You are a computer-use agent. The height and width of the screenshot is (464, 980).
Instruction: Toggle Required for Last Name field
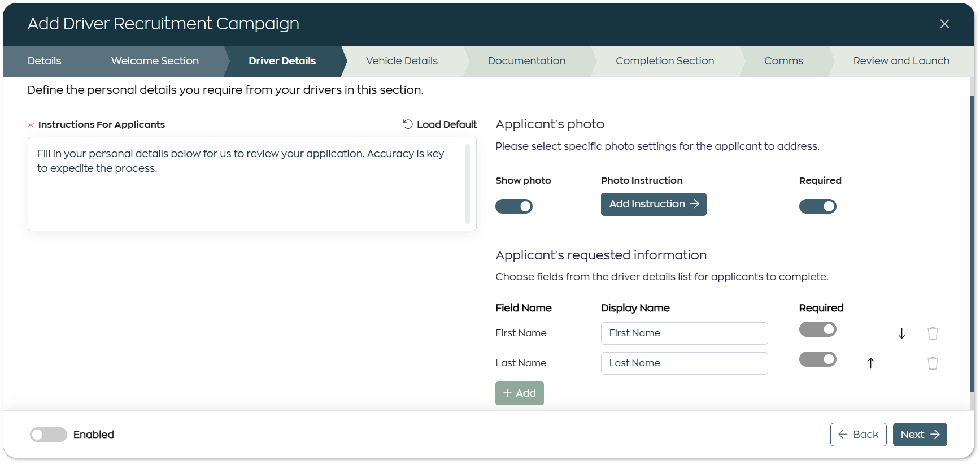pos(817,359)
